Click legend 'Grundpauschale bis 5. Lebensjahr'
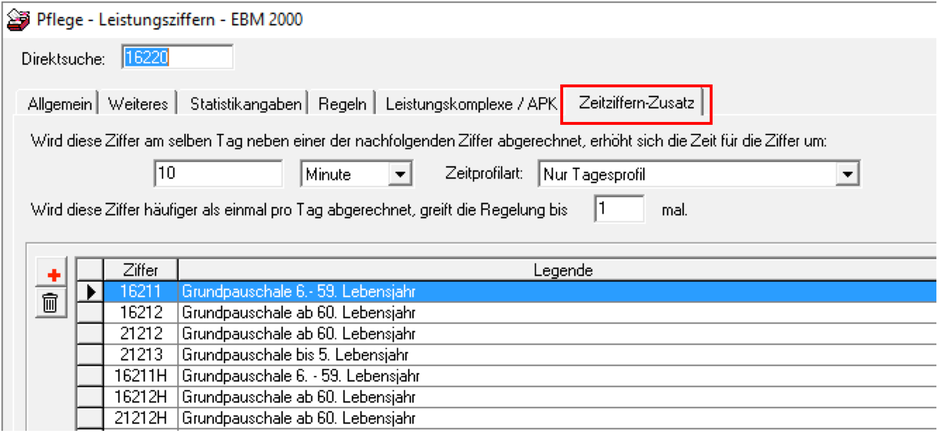The width and height of the screenshot is (940, 433). (296, 355)
